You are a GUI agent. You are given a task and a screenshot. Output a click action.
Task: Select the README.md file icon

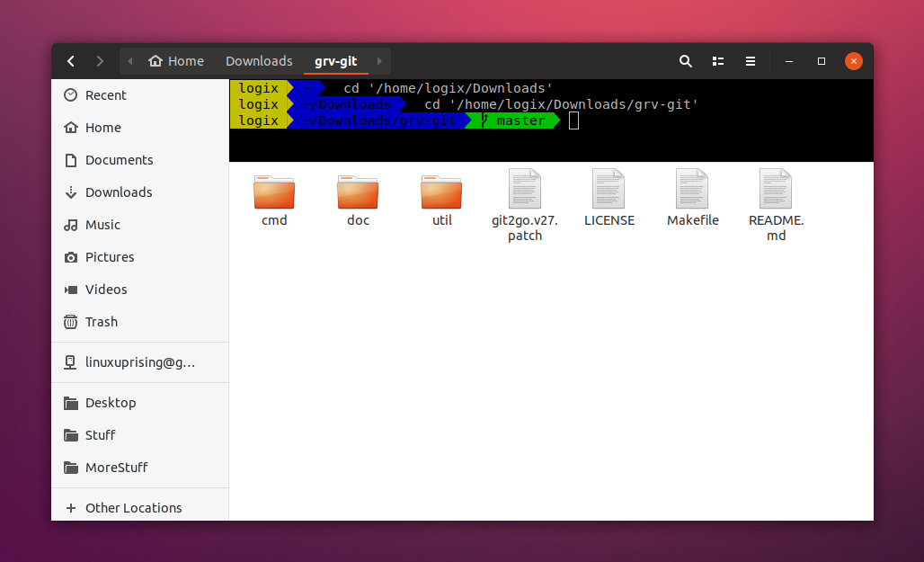tap(776, 189)
